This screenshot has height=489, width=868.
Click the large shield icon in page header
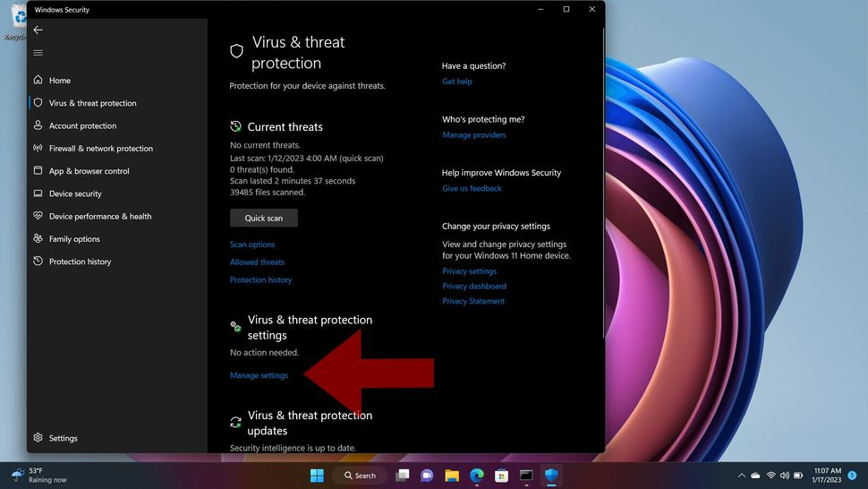[x=236, y=52]
